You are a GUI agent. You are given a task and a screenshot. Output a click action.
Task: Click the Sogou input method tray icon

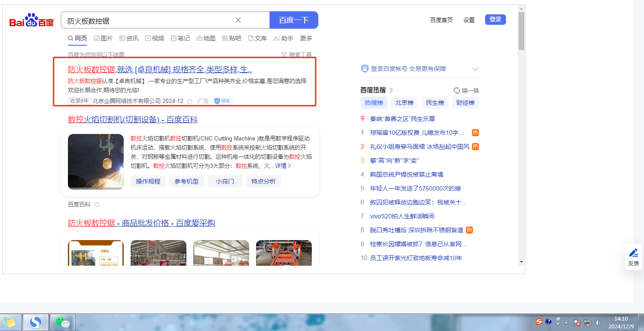[x=539, y=322]
